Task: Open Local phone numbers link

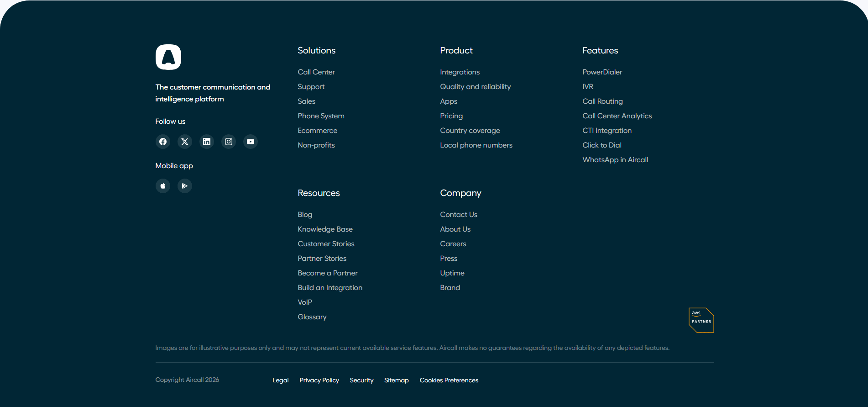Action: tap(476, 145)
